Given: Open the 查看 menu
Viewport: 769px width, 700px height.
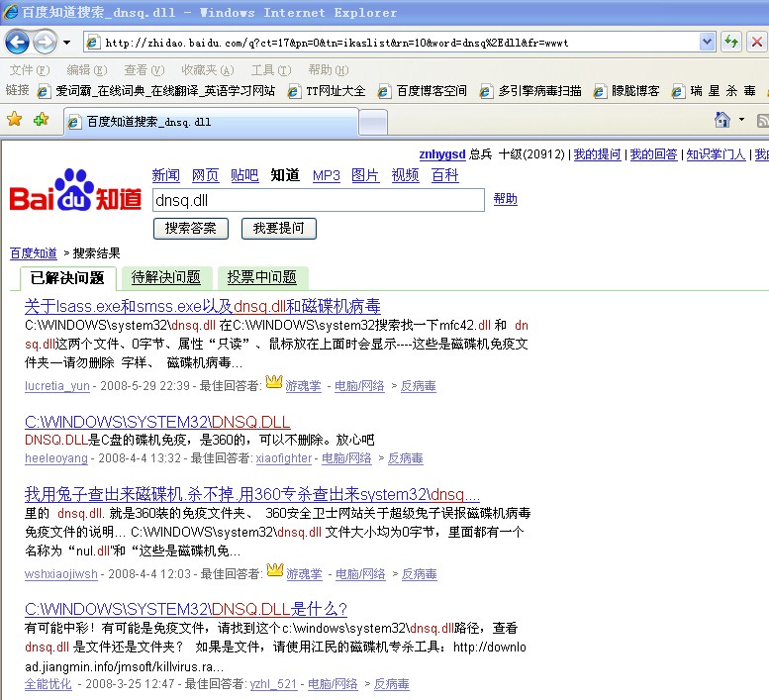Looking at the screenshot, I should (x=144, y=70).
